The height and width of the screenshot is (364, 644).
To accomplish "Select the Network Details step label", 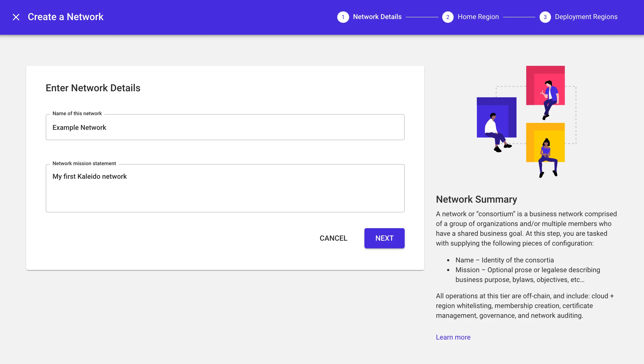I will [377, 17].
